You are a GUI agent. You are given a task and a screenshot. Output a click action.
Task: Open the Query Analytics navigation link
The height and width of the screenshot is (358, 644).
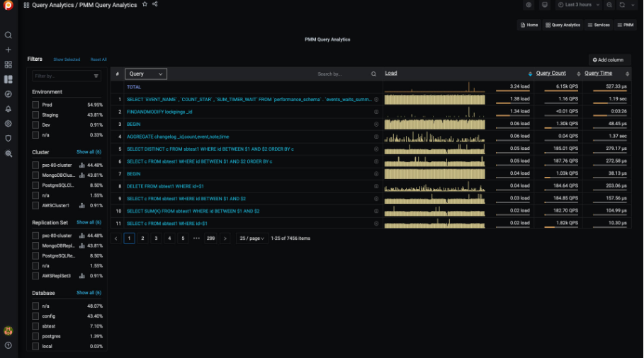click(x=563, y=25)
